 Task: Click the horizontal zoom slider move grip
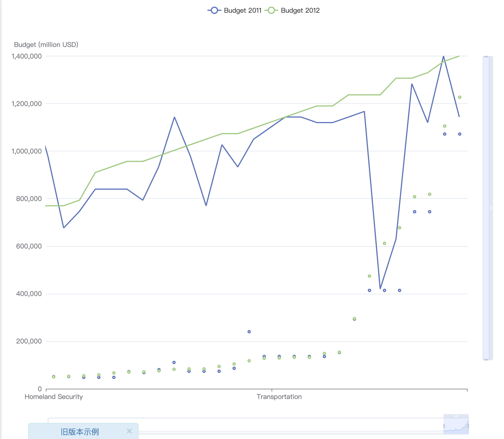point(456,416)
